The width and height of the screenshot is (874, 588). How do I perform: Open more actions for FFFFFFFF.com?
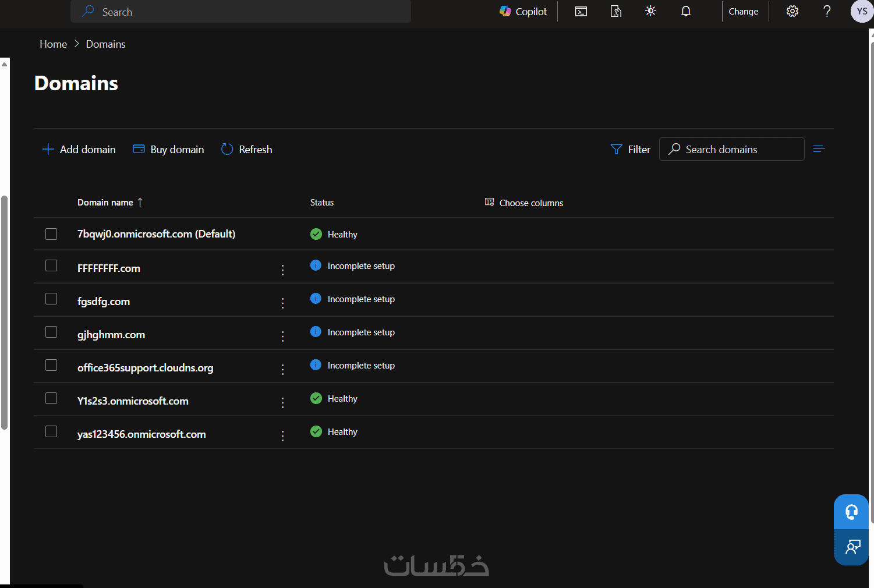click(x=283, y=270)
